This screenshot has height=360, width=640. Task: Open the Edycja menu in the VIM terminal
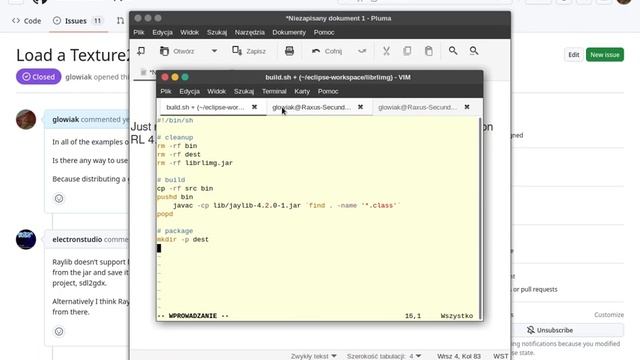pos(189,91)
